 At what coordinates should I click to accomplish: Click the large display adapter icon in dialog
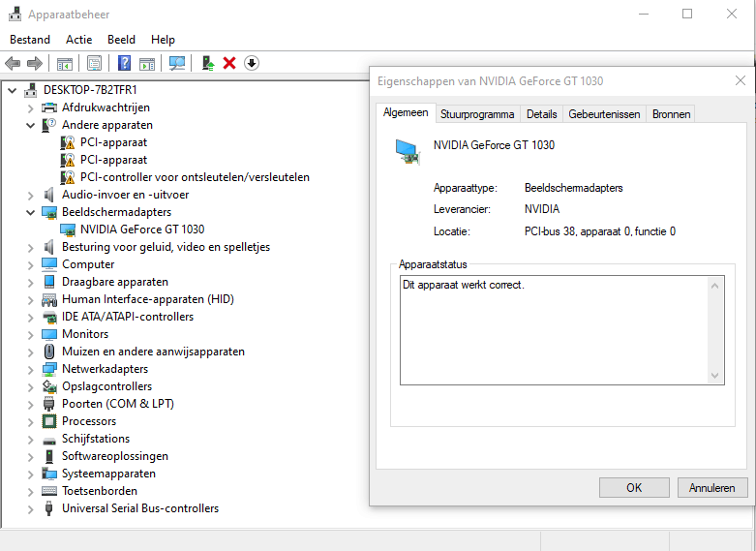[x=408, y=151]
